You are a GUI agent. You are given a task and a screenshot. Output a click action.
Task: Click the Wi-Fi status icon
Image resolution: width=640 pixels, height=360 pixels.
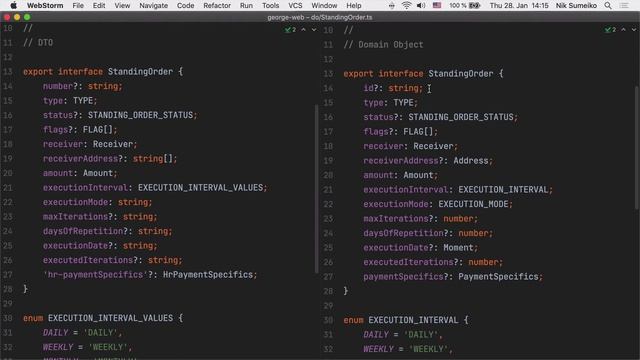point(406,6)
